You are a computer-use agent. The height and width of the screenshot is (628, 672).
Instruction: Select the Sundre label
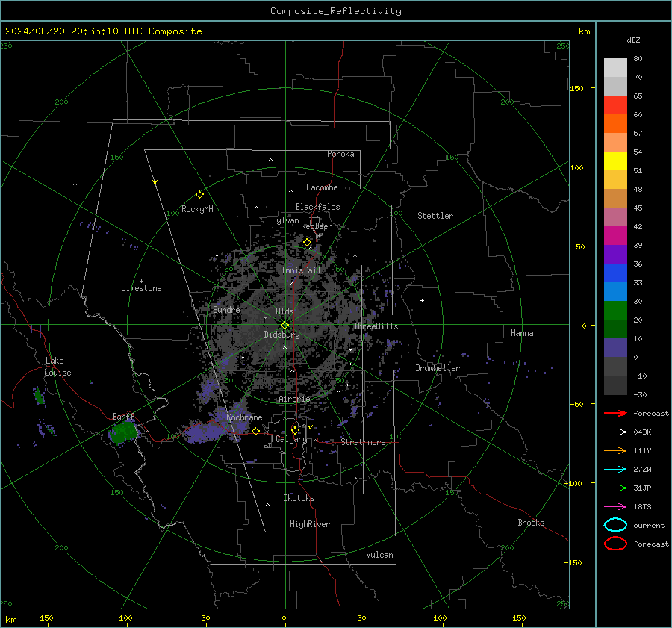225,309
